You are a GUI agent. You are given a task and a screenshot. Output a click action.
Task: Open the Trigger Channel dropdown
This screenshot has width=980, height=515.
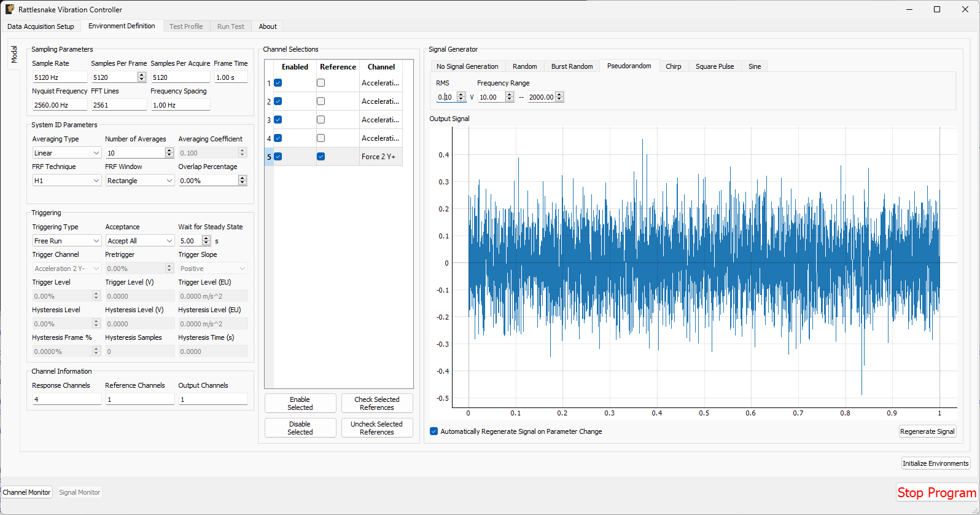tap(66, 269)
